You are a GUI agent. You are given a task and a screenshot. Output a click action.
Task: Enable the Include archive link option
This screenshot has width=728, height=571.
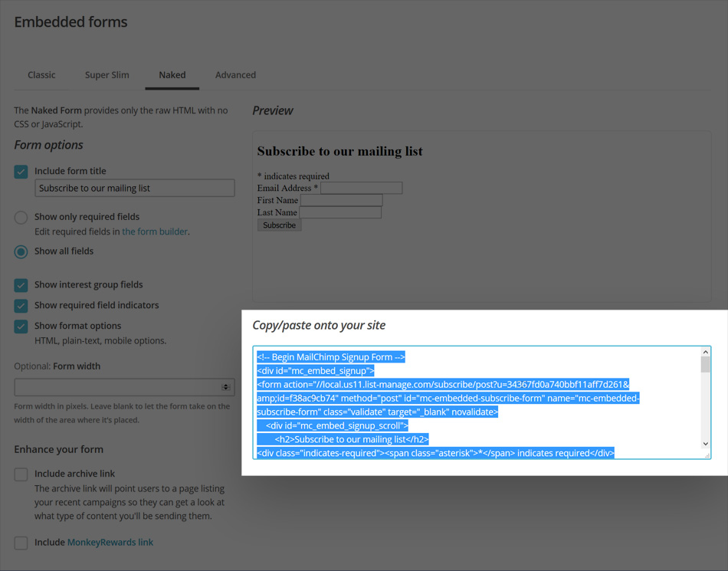21,474
